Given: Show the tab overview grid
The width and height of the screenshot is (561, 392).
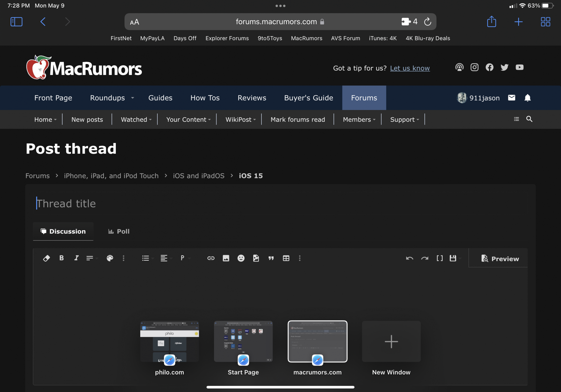Looking at the screenshot, I should pyautogui.click(x=545, y=22).
